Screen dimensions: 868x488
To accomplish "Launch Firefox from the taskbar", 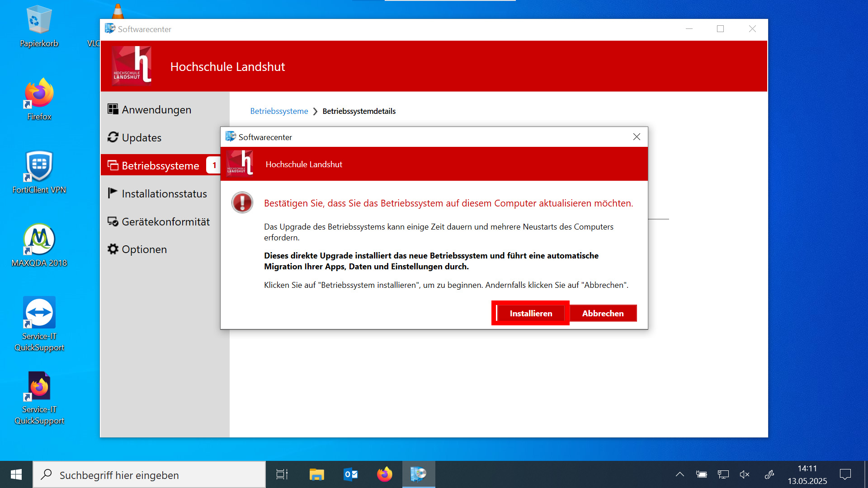I will pos(384,474).
